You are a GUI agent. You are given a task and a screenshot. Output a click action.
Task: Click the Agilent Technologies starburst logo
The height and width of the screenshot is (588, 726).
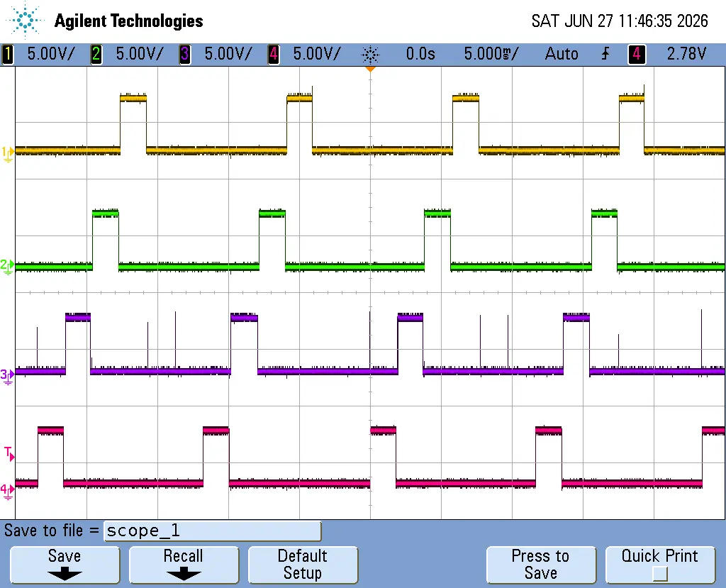click(25, 21)
